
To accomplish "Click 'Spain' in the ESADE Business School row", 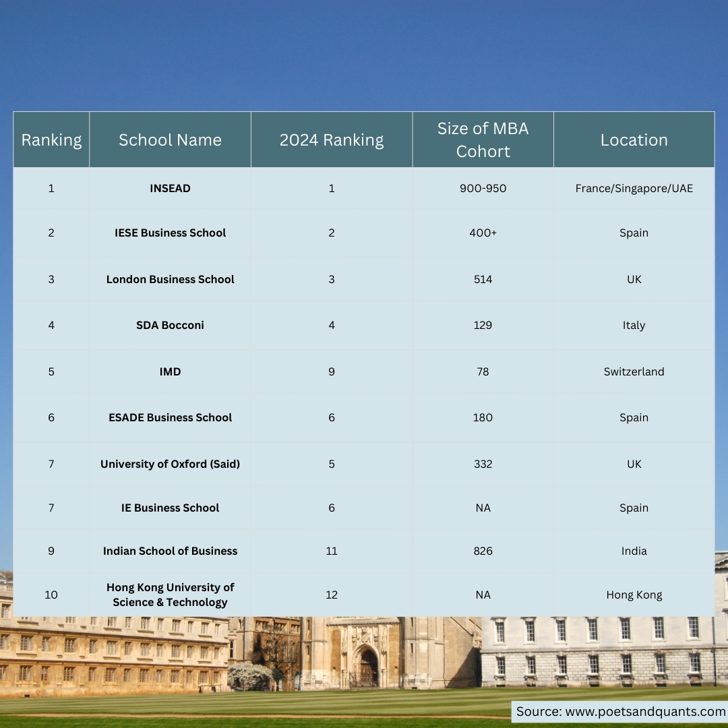I will click(x=634, y=418).
